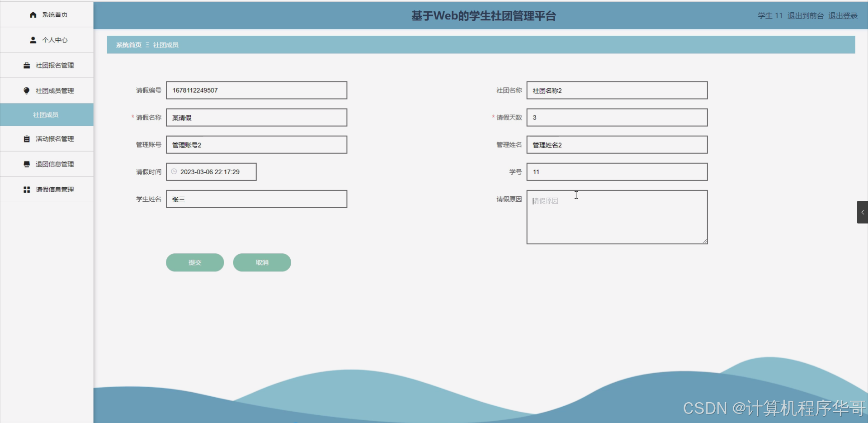Click the 请假原因 label
Image resolution: width=868 pixels, height=423 pixels.
click(509, 199)
